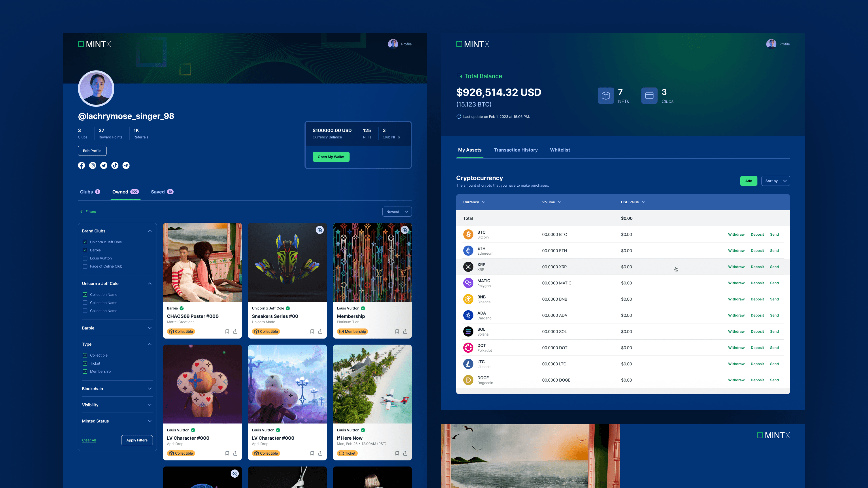Image resolution: width=868 pixels, height=488 pixels.
Task: Open the If Here Now island thumbnail
Action: [372, 384]
